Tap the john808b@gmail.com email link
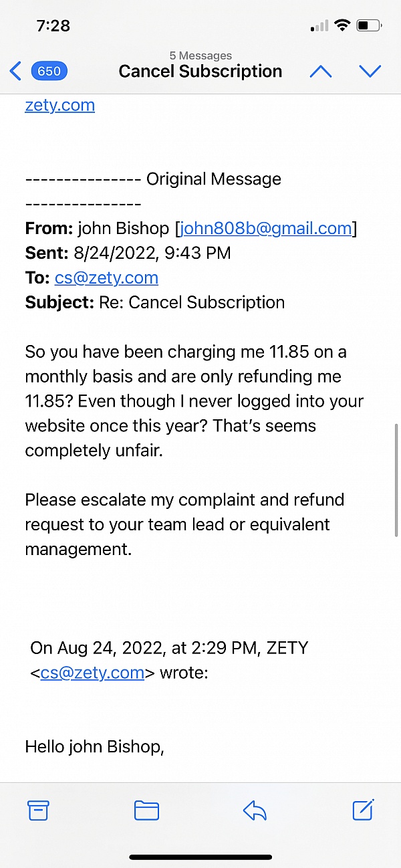The image size is (401, 868). 266,228
